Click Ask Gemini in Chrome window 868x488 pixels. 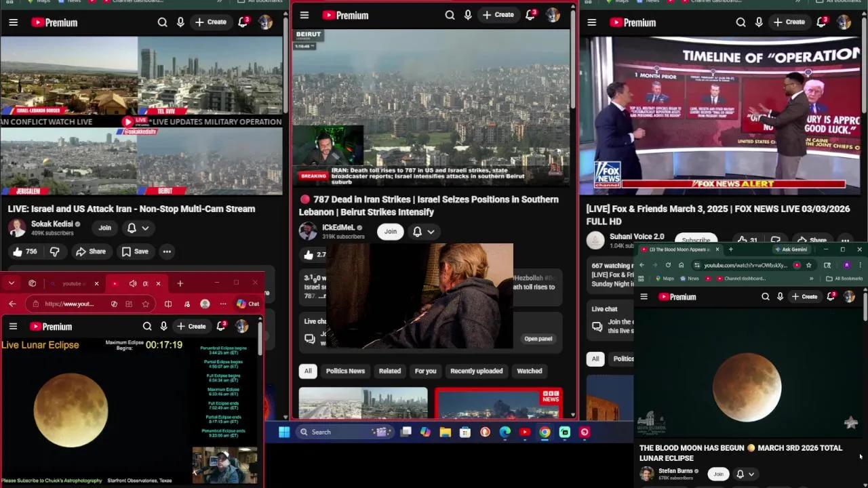tap(791, 249)
